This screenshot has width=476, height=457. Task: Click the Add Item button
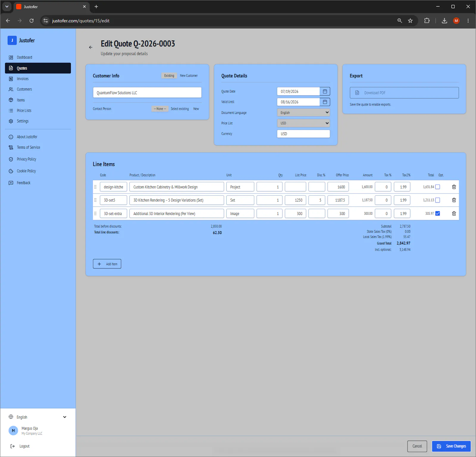[107, 264]
